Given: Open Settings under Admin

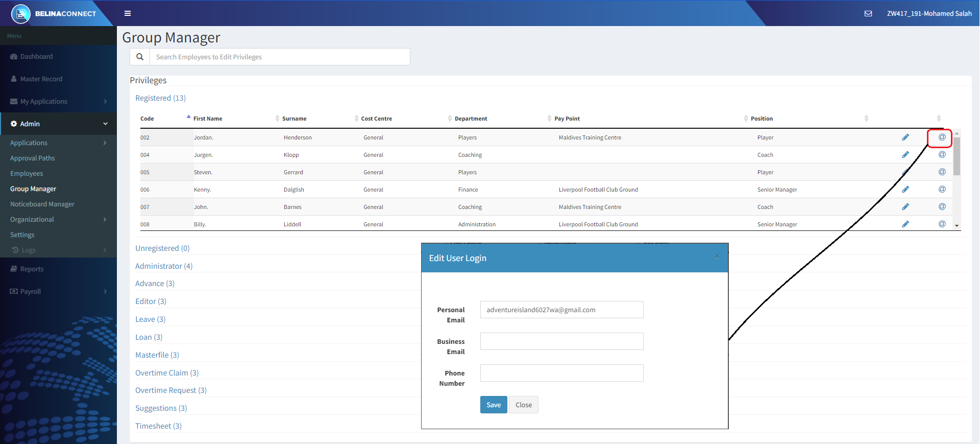Looking at the screenshot, I should click(22, 235).
